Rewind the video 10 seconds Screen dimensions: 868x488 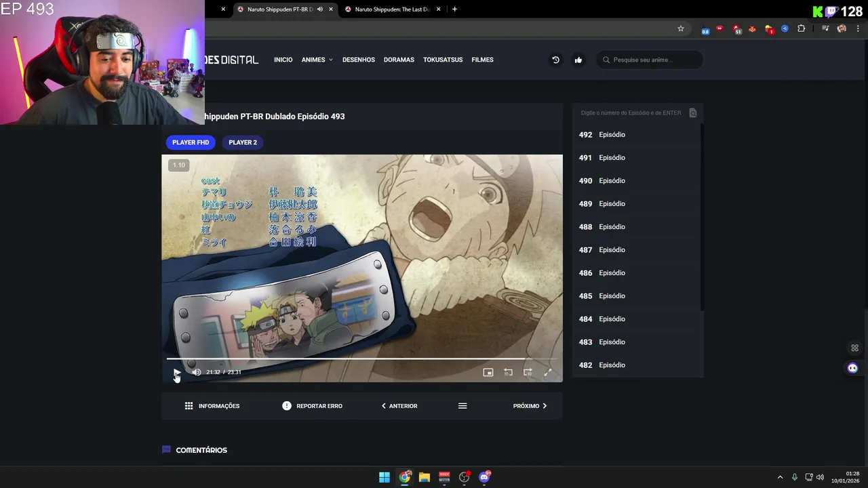click(508, 372)
